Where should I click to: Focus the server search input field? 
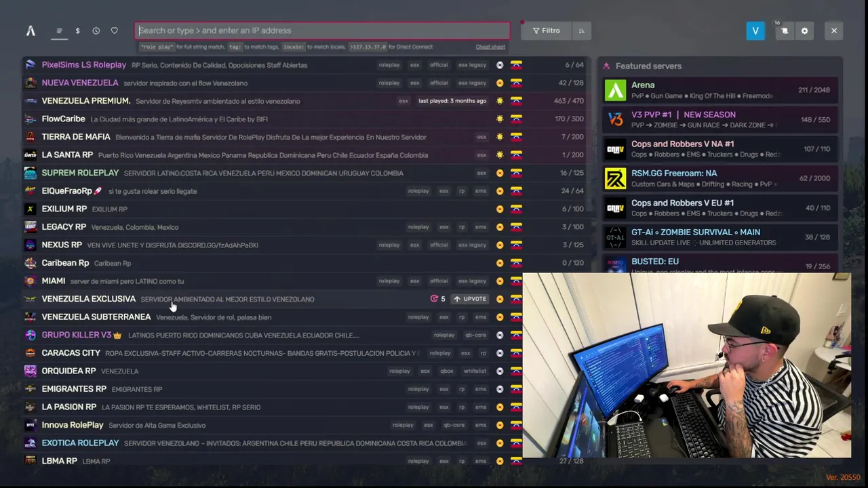[322, 30]
